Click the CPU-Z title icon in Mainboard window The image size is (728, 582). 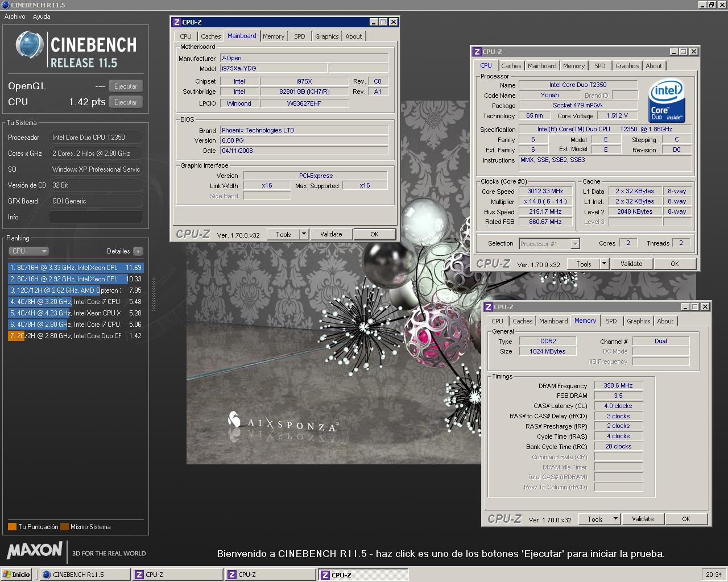tap(176, 22)
